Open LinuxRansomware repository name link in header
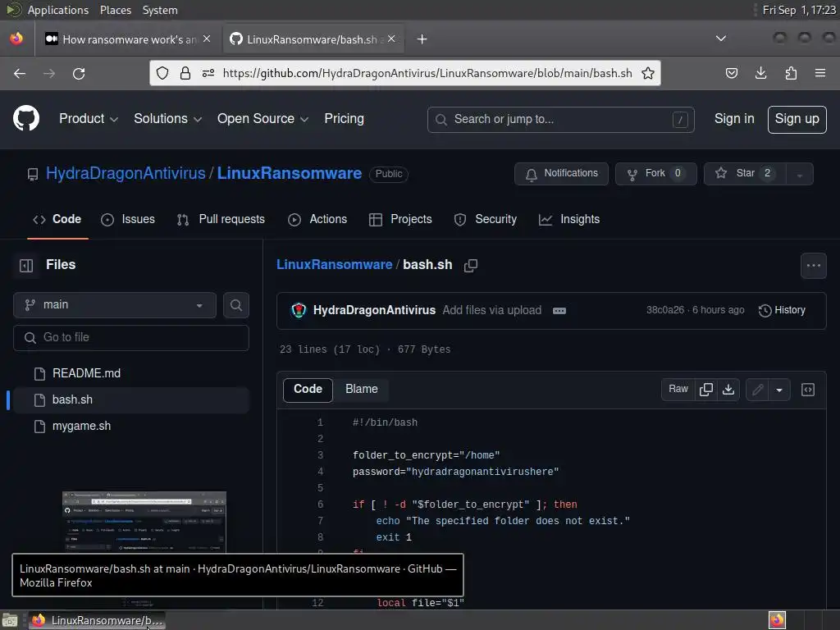The width and height of the screenshot is (840, 630). click(x=290, y=174)
